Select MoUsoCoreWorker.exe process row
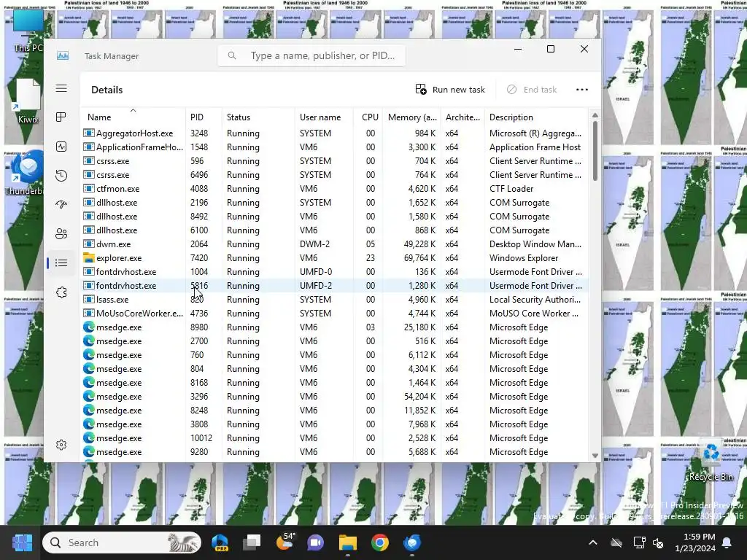This screenshot has height=560, width=747. pos(335,314)
